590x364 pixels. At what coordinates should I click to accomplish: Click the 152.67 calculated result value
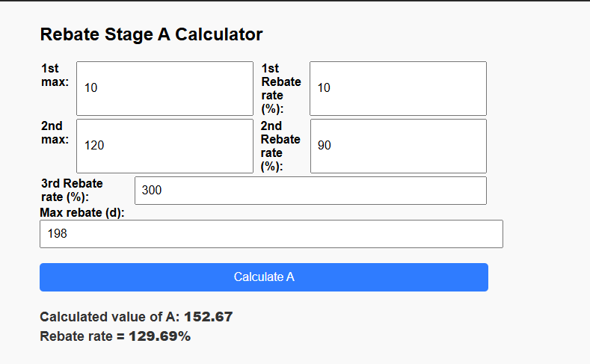pos(209,317)
